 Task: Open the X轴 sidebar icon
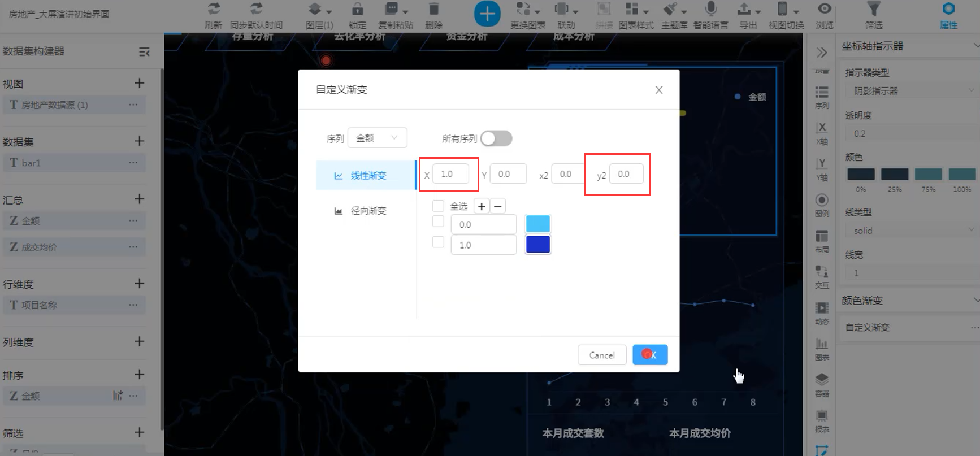pos(822,128)
